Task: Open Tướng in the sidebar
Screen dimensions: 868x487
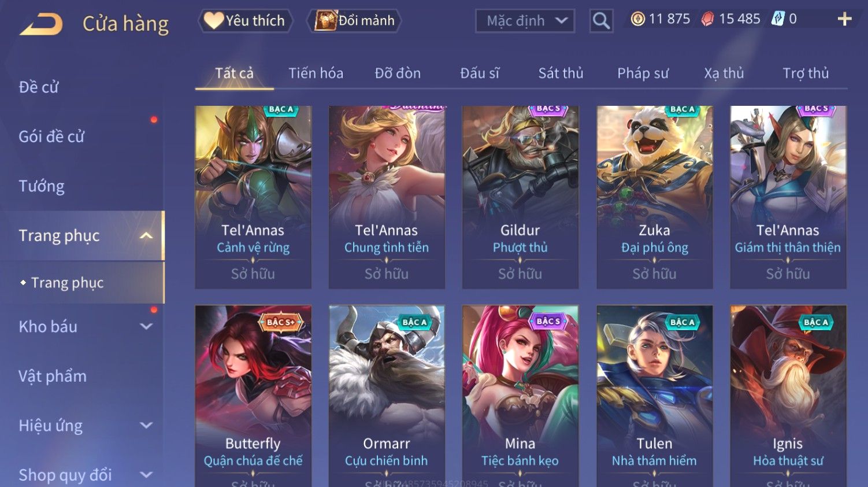Action: pos(42,186)
